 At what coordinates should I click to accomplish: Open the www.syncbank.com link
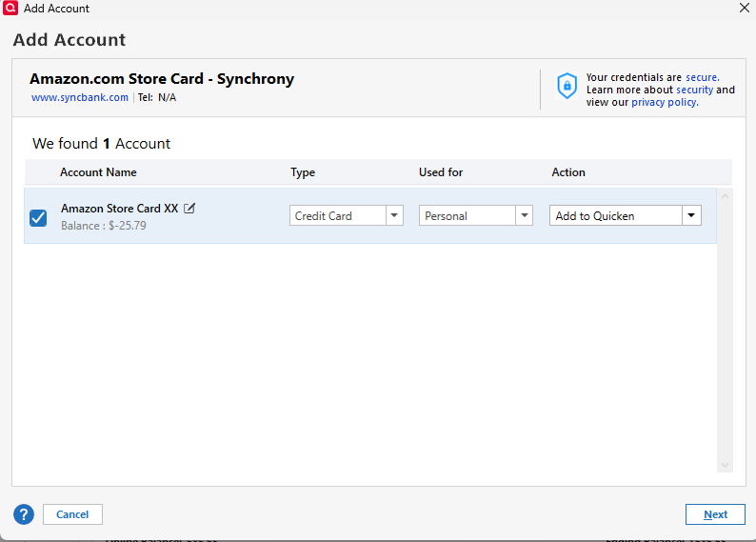pyautogui.click(x=80, y=97)
